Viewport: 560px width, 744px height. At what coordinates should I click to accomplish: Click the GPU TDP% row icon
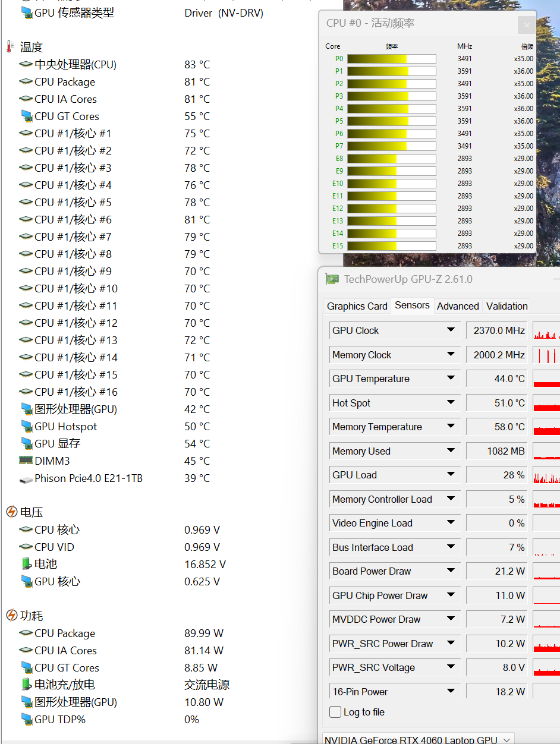coord(26,719)
